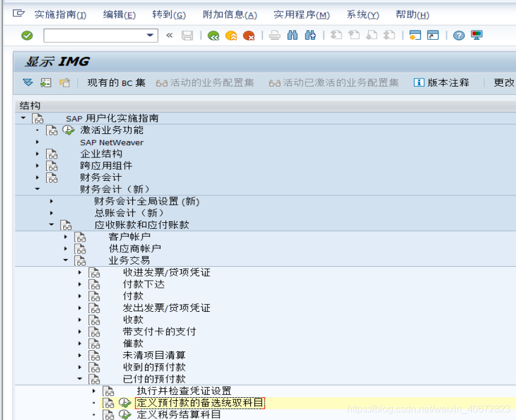Click the 版本注释 button

441,82
